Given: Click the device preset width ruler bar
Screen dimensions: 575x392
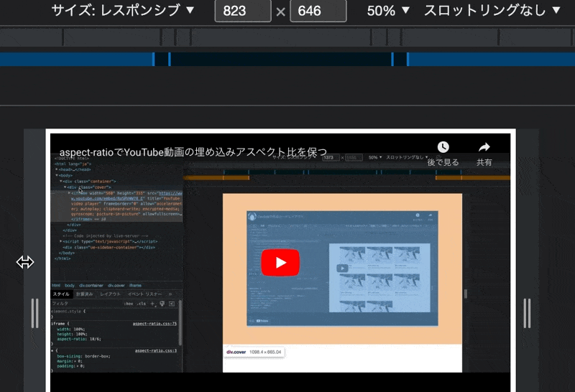Looking at the screenshot, I should (287, 37).
